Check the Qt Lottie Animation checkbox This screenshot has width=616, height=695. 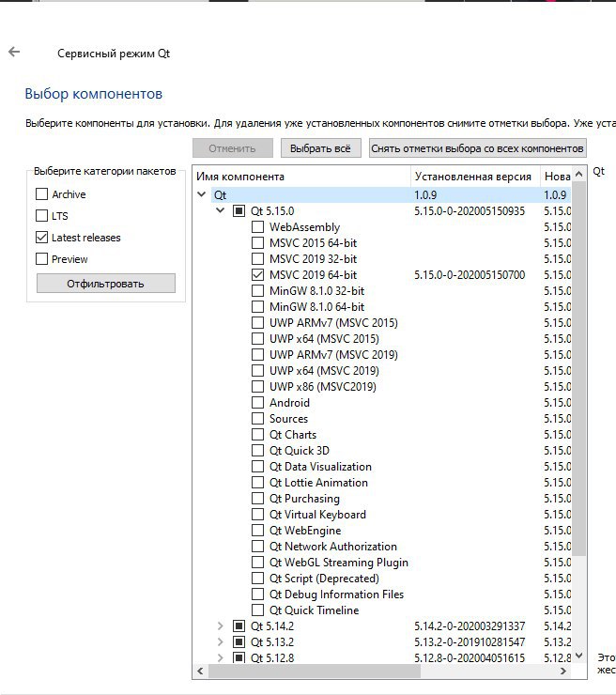(x=257, y=482)
